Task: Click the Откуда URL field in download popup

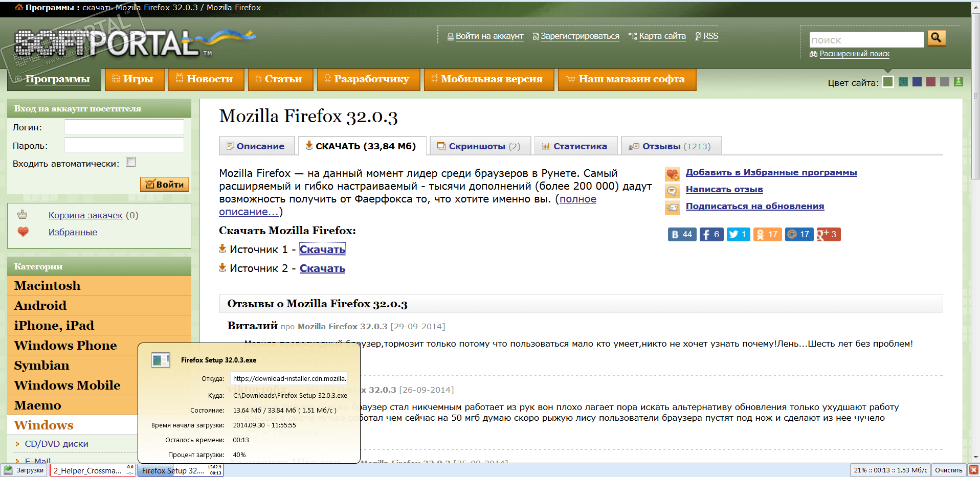Action: (289, 378)
